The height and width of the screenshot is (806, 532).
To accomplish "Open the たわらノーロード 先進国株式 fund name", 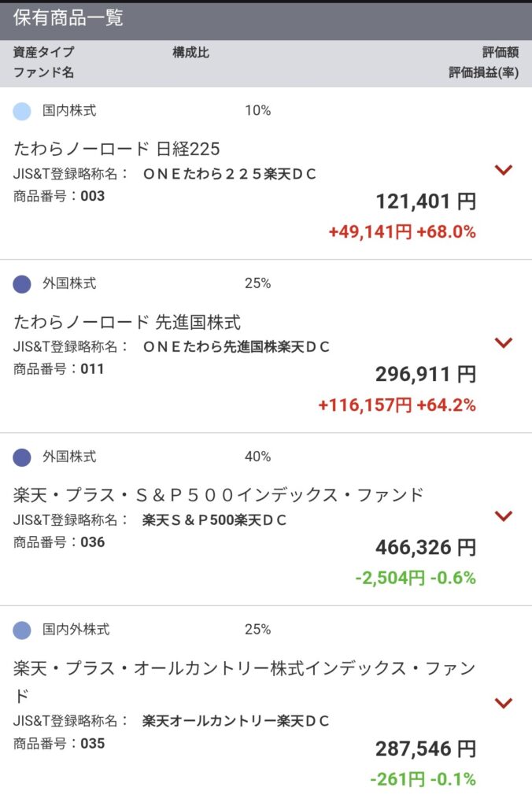I will [x=127, y=322].
